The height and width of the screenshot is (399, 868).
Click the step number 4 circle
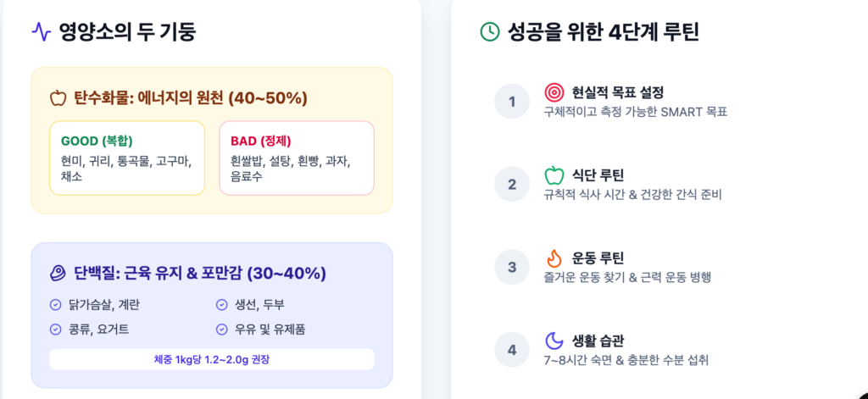511,350
